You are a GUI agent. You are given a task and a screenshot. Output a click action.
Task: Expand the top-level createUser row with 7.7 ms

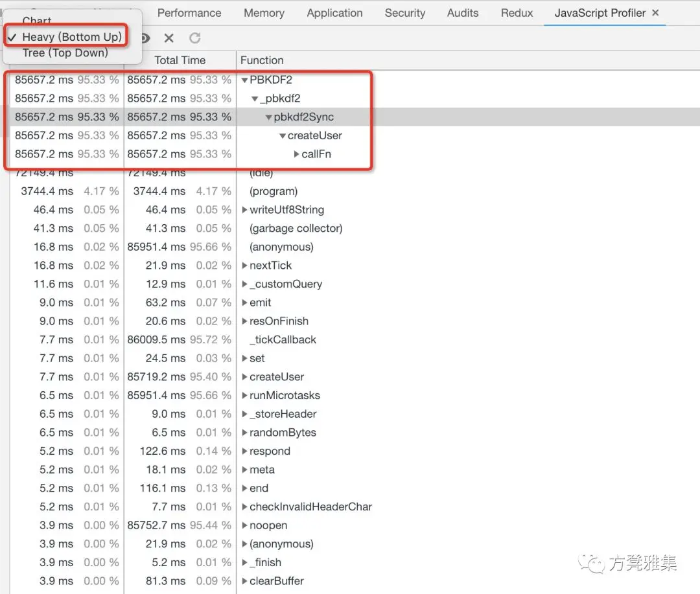(244, 377)
